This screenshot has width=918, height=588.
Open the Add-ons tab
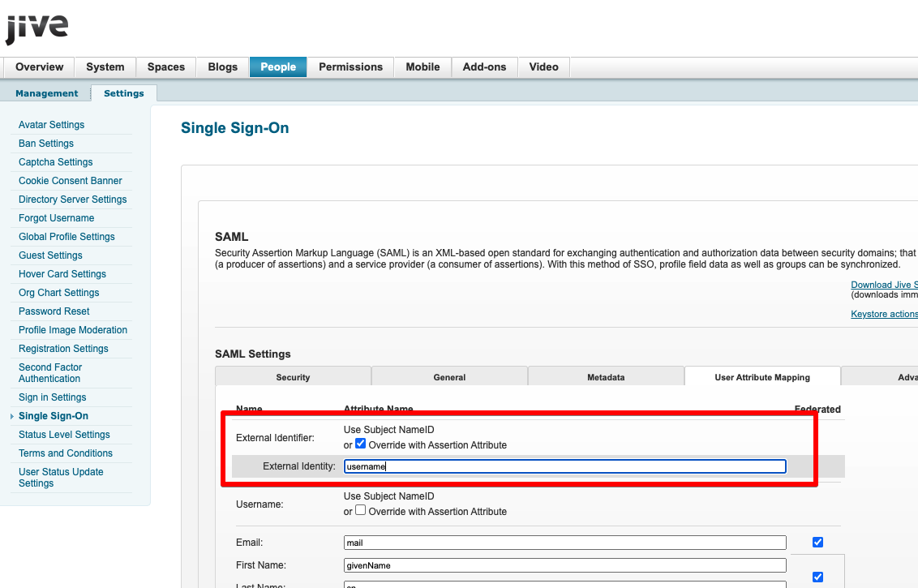(x=484, y=67)
